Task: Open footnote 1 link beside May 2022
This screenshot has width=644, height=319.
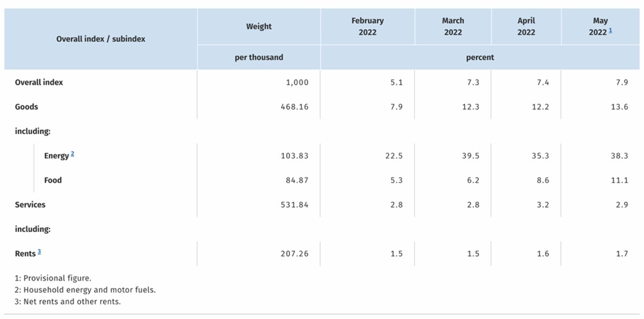Action: pos(610,31)
